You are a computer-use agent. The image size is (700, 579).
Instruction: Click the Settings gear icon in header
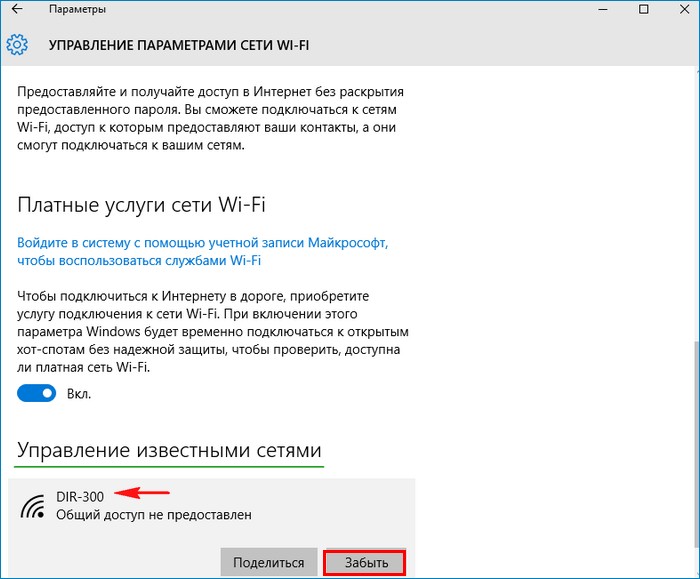[x=17, y=45]
